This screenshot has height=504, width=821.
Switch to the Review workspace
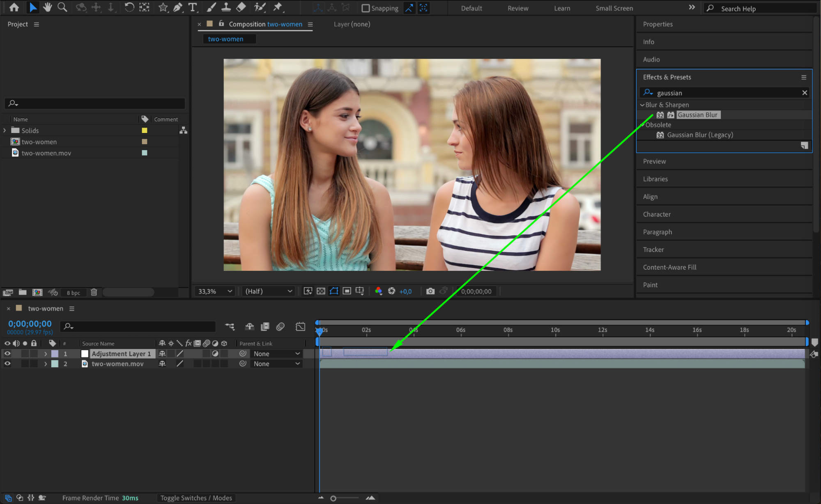(x=517, y=8)
